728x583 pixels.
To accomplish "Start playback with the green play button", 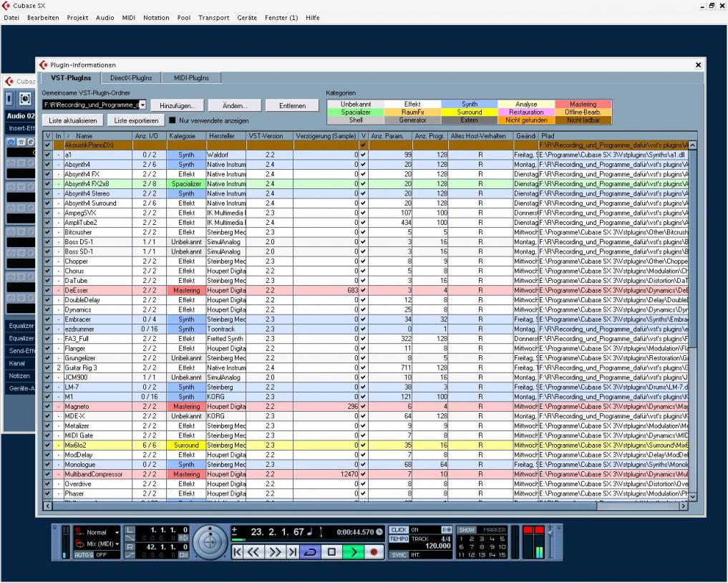I will click(x=354, y=552).
